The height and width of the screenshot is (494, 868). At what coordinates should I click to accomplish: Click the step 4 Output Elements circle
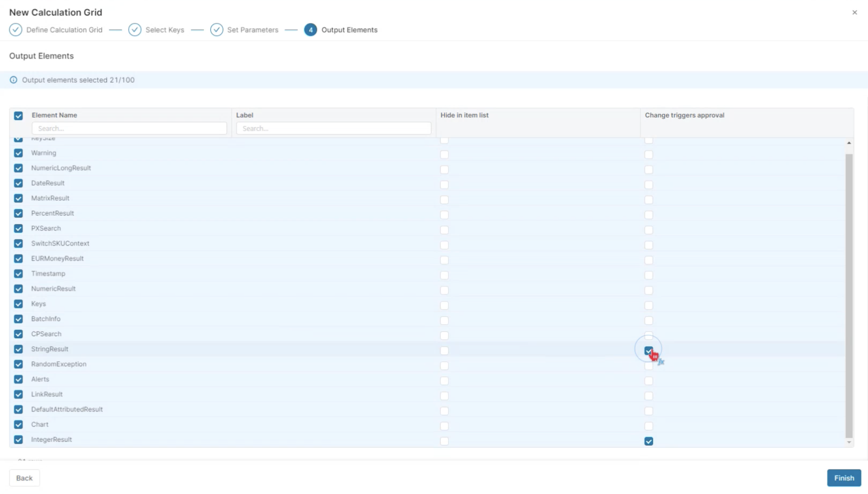310,30
